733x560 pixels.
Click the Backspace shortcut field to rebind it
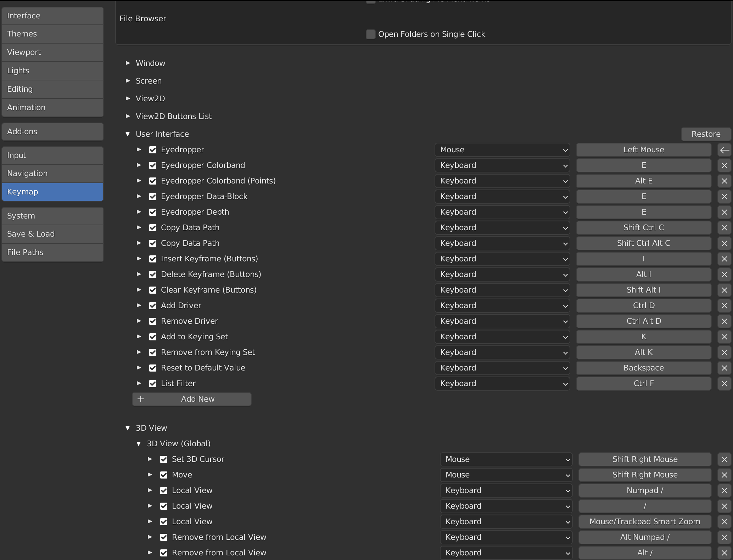click(643, 368)
